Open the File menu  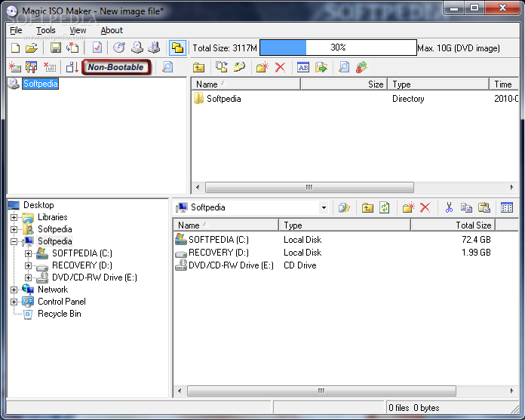click(x=16, y=30)
